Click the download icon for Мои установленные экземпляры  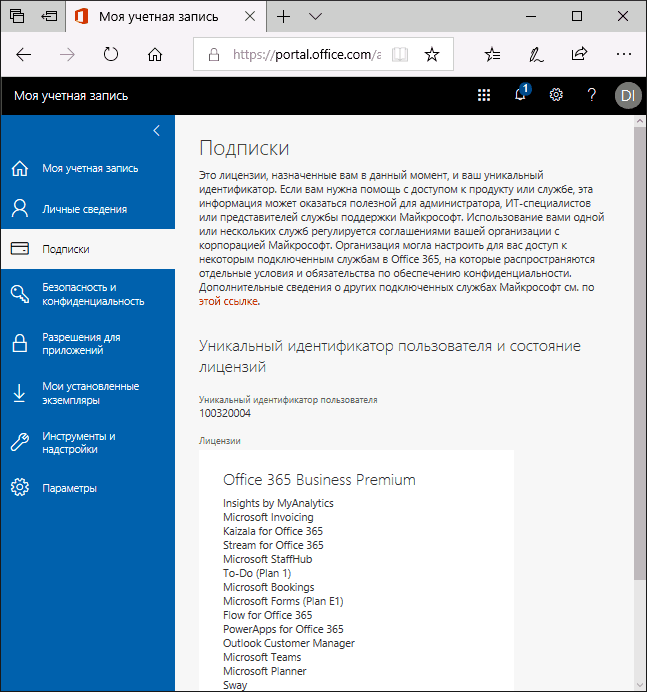(x=19, y=393)
